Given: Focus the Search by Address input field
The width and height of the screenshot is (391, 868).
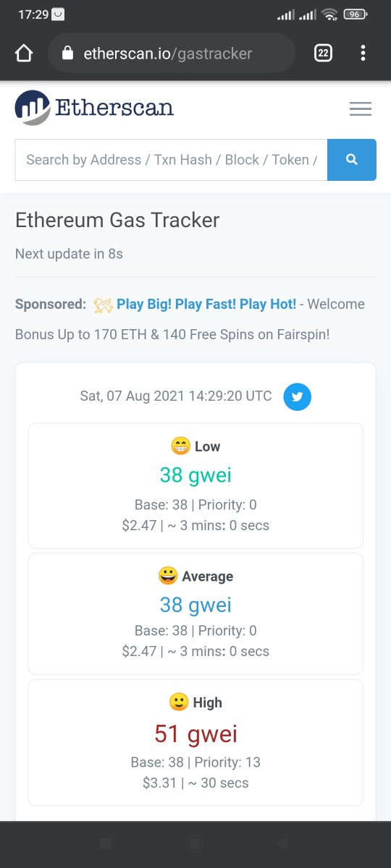Looking at the screenshot, I should tap(171, 160).
